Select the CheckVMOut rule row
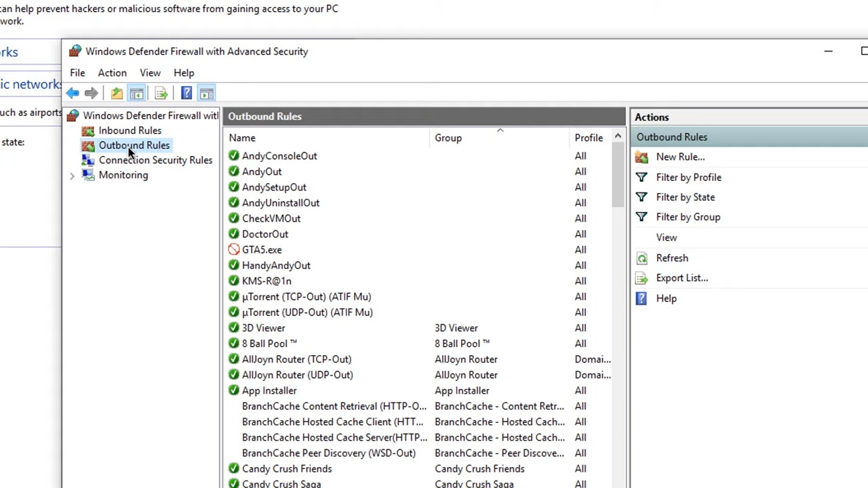The height and width of the screenshot is (488, 868). point(419,218)
